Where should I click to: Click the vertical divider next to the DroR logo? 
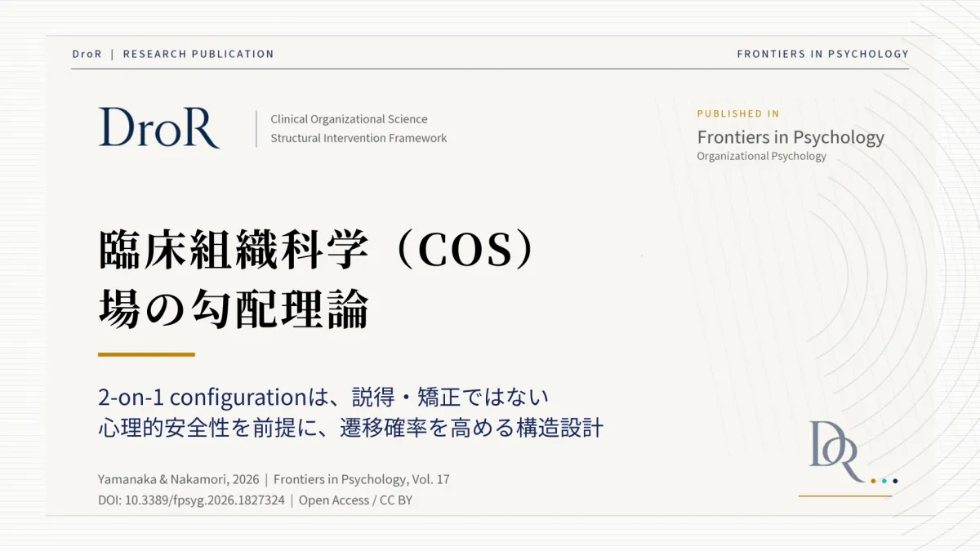click(257, 128)
